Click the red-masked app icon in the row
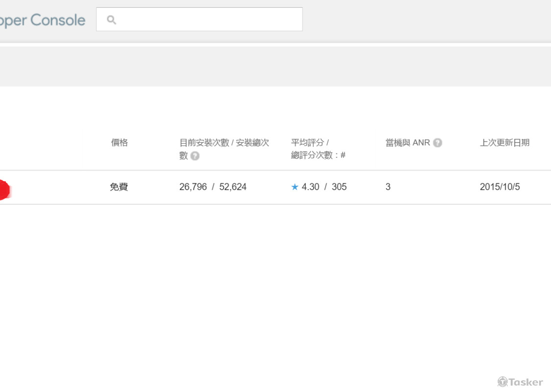Screen dimensions: 551x392 click(x=3, y=190)
